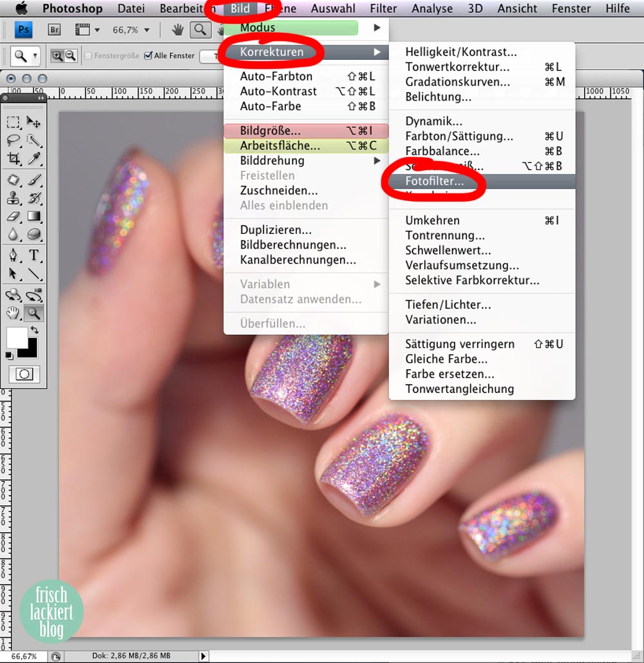Select the Lasso tool

(13, 140)
